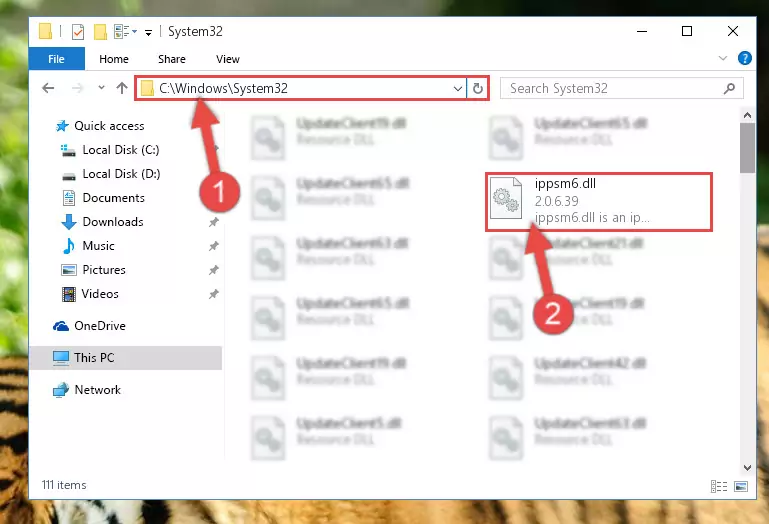Click the ippsm6.dll gear file icon
This screenshot has width=769, height=524.
coord(506,198)
